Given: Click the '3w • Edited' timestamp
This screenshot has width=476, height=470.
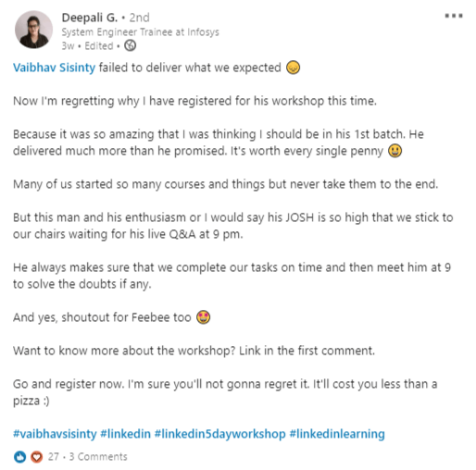Looking at the screenshot, I should 87,46.
